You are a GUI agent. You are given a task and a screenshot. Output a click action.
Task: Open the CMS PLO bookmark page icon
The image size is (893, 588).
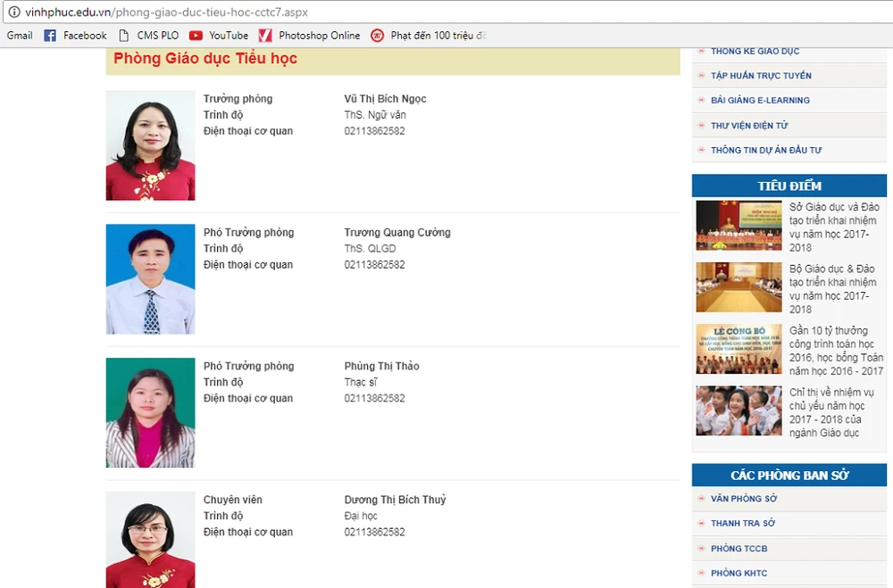click(124, 36)
